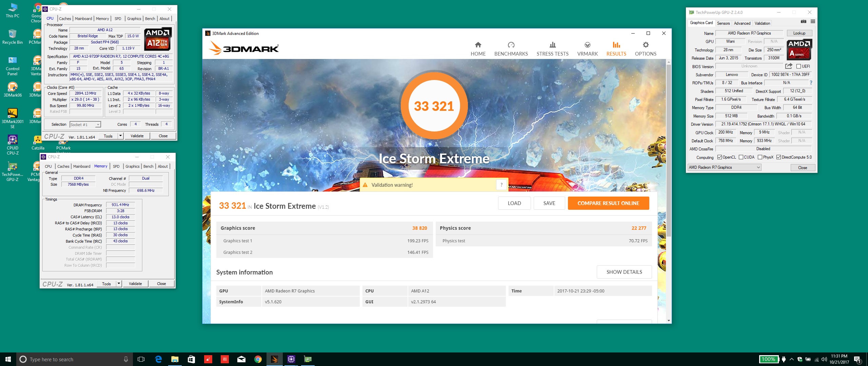Click the taskbar clock showing 11:31 PM
The width and height of the screenshot is (868, 366).
(839, 359)
